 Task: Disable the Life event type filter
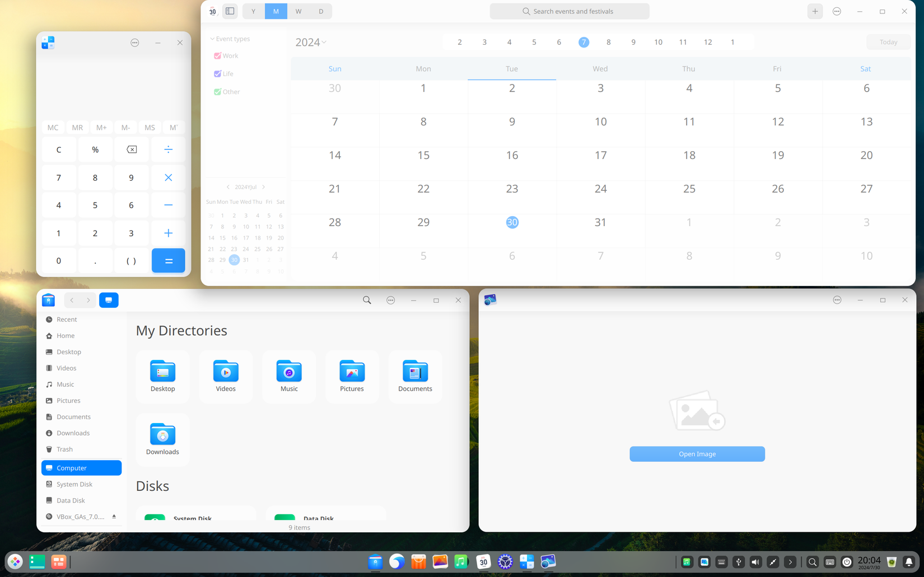(218, 73)
